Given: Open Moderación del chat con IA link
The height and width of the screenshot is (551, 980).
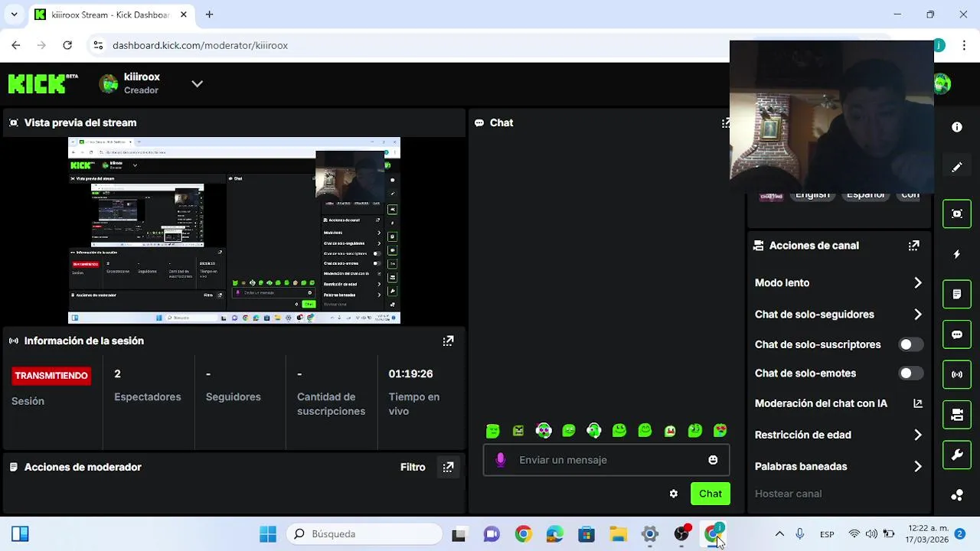Looking at the screenshot, I should pos(918,403).
